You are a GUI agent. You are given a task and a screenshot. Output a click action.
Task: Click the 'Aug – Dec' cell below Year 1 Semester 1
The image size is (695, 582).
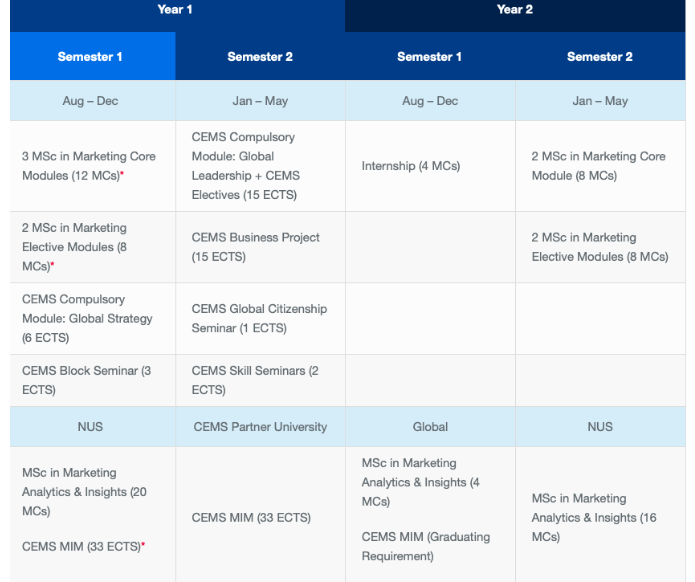pyautogui.click(x=93, y=101)
